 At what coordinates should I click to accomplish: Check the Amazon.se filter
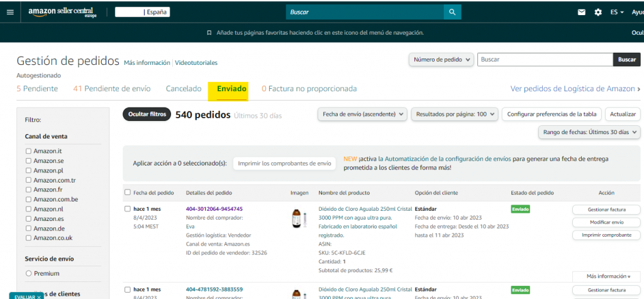point(28,161)
